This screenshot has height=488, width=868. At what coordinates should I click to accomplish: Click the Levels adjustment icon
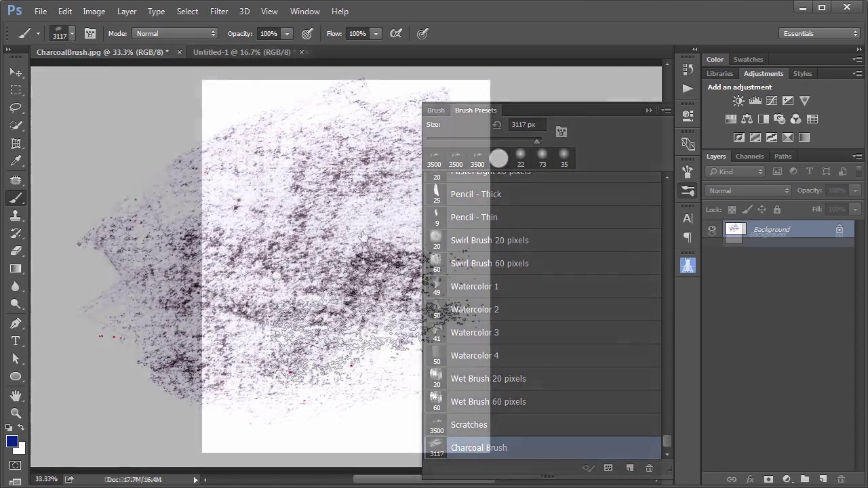pyautogui.click(x=755, y=101)
